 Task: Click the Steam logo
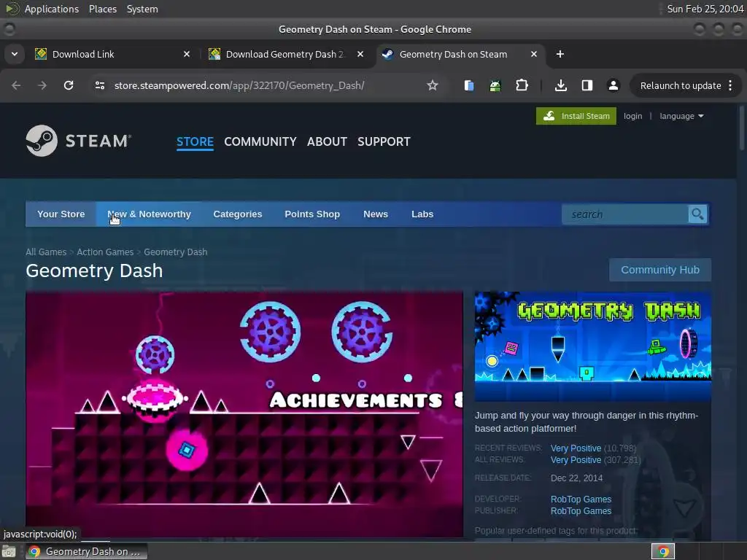point(79,141)
